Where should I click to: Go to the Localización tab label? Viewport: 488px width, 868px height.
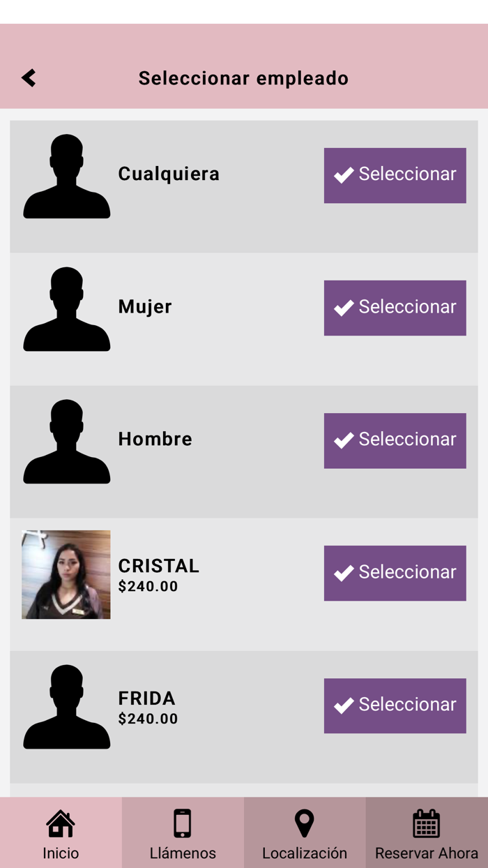tap(304, 853)
